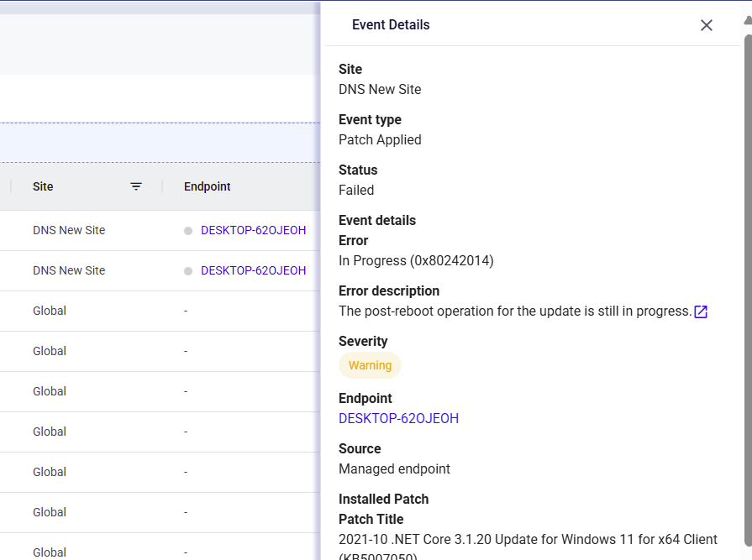Select the first DNS New Site row

pyautogui.click(x=160, y=230)
